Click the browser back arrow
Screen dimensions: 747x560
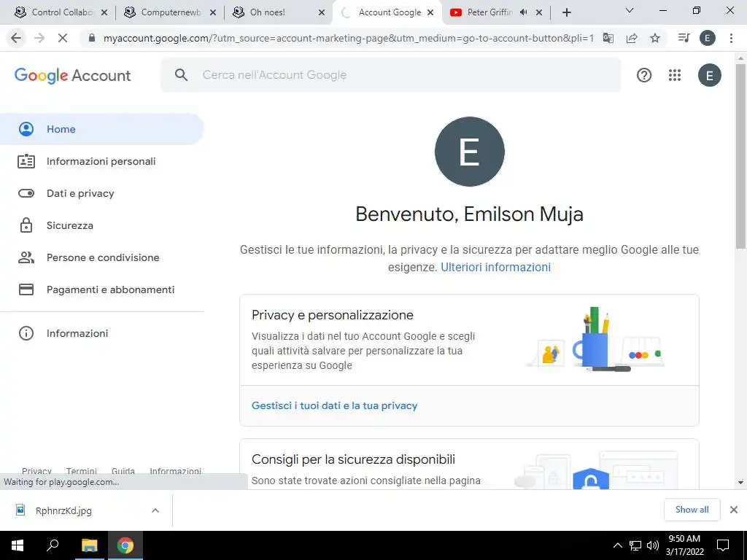click(x=16, y=38)
